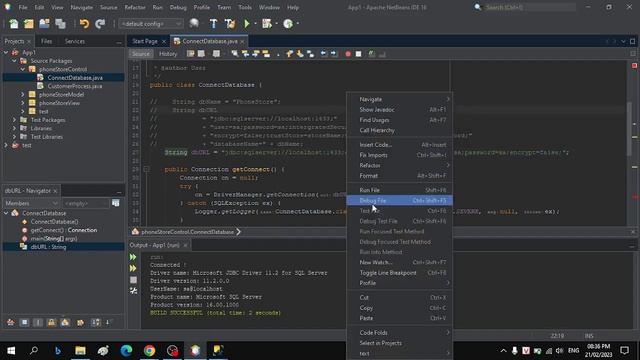The image size is (640, 360).
Task: Click the New File toolbar icon
Action: tap(14, 24)
